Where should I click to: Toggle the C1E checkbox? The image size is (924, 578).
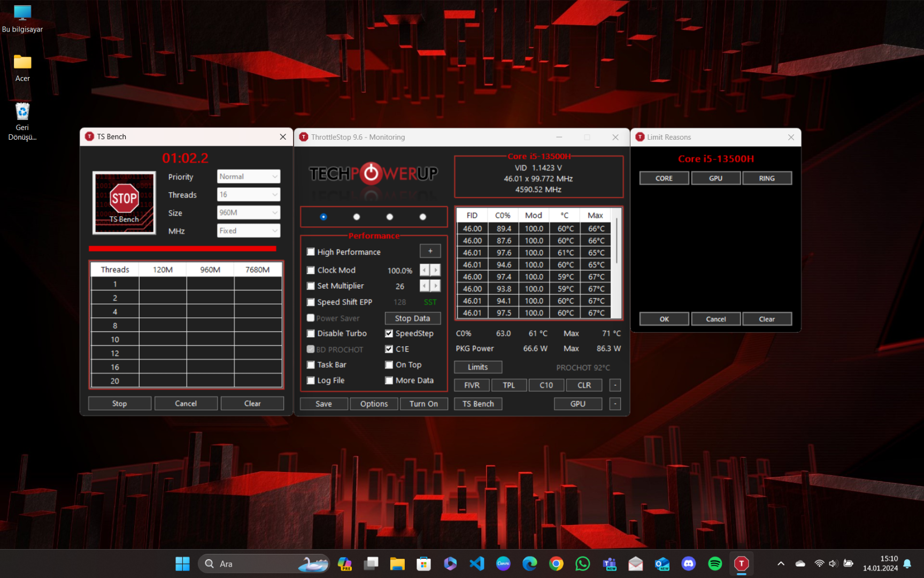[389, 349]
